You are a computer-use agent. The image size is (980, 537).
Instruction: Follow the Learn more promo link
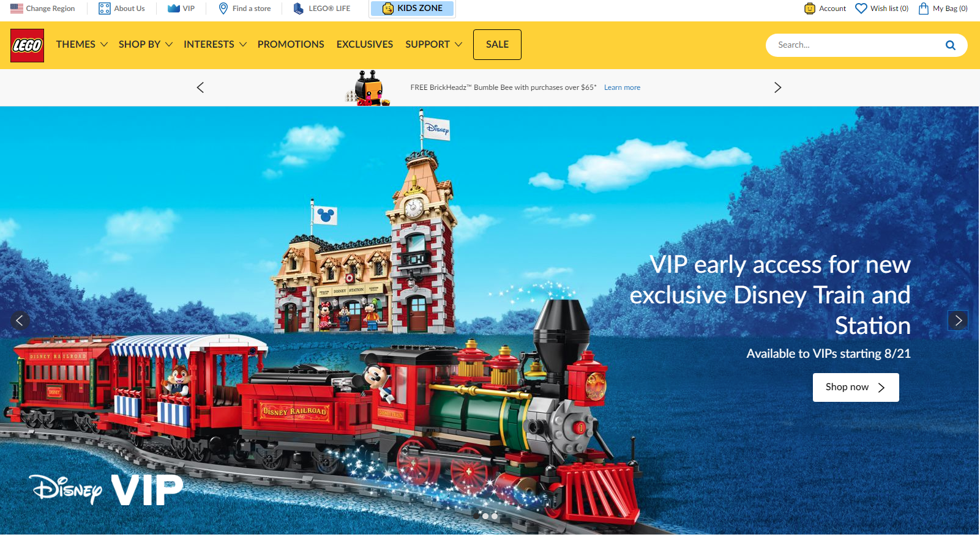[622, 87]
